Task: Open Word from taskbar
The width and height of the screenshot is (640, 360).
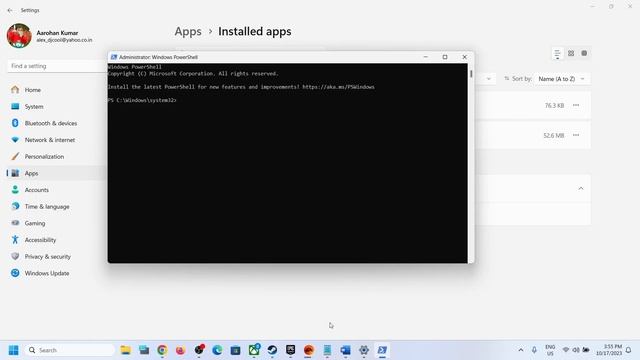Action: coord(345,350)
